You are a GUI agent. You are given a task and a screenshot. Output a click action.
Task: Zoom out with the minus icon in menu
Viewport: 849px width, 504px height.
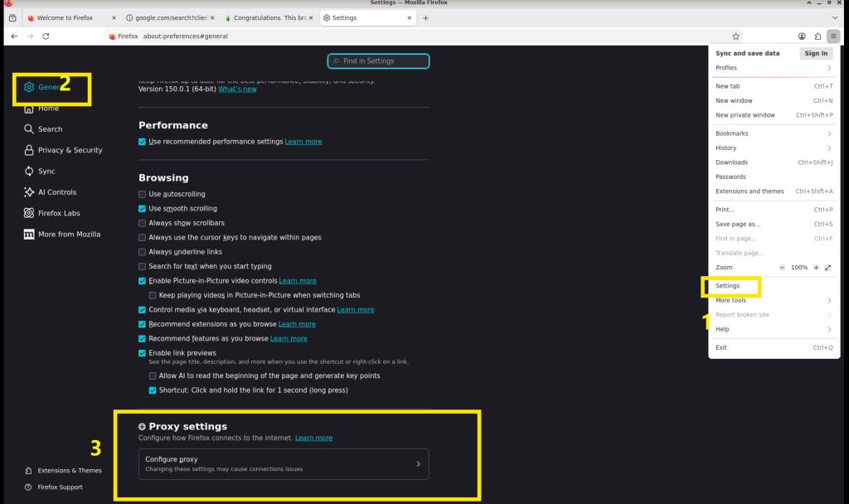[782, 268]
